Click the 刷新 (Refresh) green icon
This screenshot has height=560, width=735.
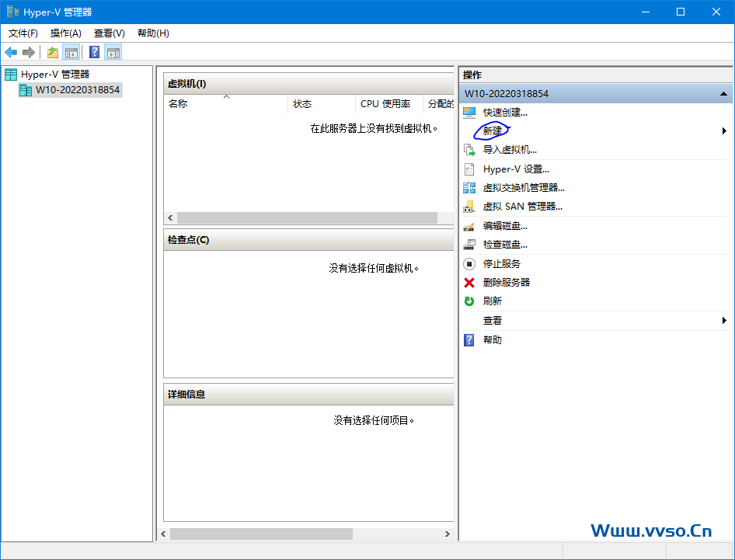click(x=469, y=301)
